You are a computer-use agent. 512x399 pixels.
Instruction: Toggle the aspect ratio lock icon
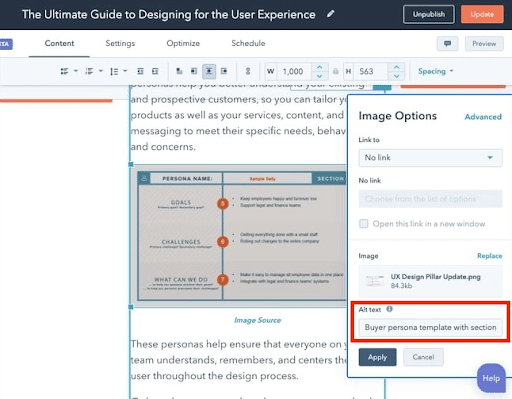(336, 71)
